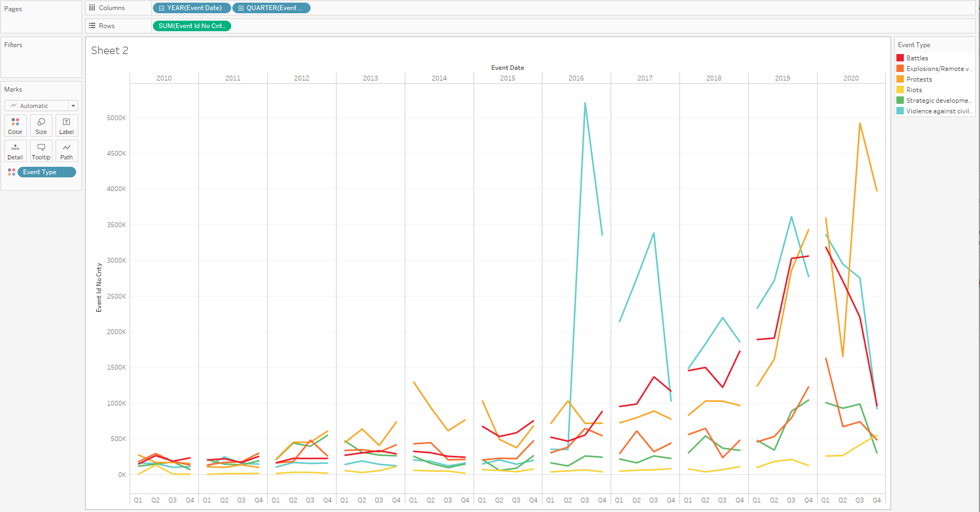Select the SUM(Event Id No Cnt) pill
The height and width of the screenshot is (512, 980).
(x=192, y=26)
